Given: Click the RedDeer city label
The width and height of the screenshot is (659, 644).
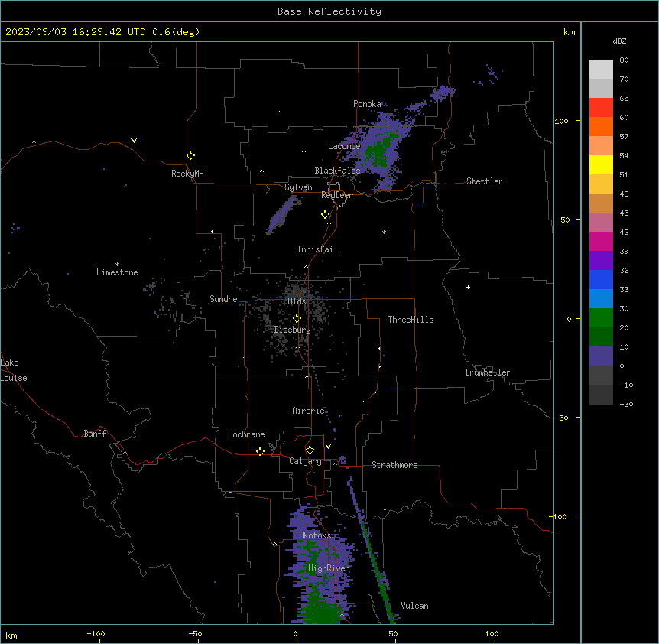Looking at the screenshot, I should [336, 195].
